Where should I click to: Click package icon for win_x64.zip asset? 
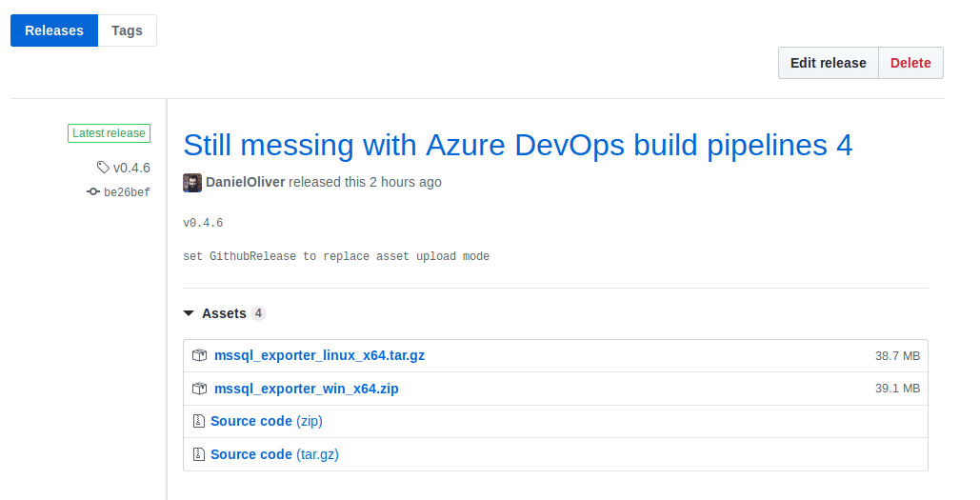(199, 389)
